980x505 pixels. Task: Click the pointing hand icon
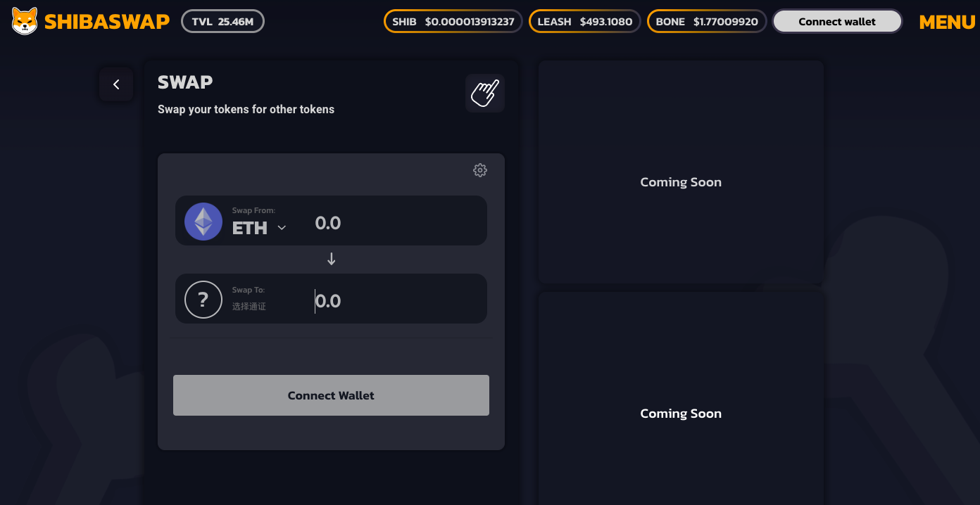[x=484, y=93]
